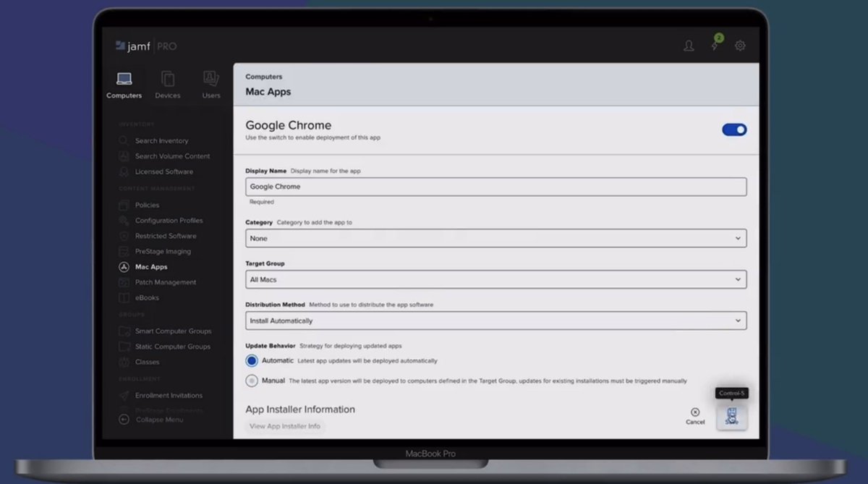Collapse the sidebar menu

(151, 420)
